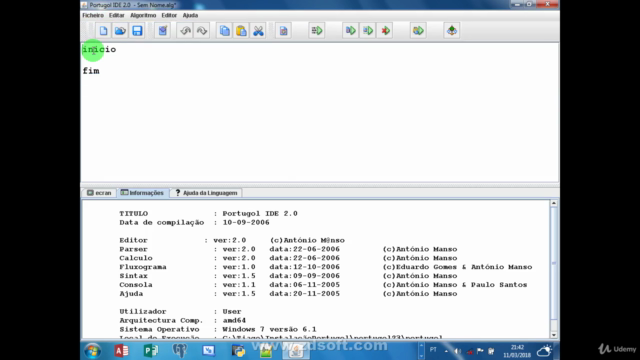Click the info panel vertical scrollbar thumb
Viewport: 640px width, 360px height.
point(554,263)
